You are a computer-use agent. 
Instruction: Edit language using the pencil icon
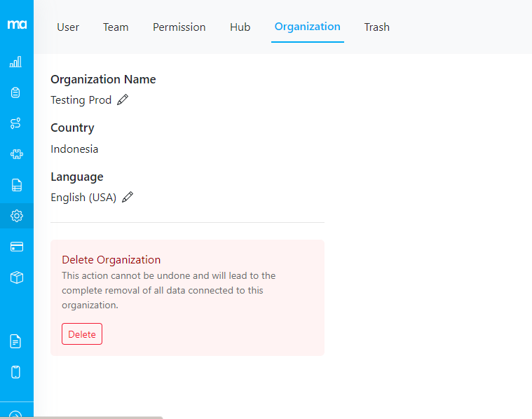127,198
